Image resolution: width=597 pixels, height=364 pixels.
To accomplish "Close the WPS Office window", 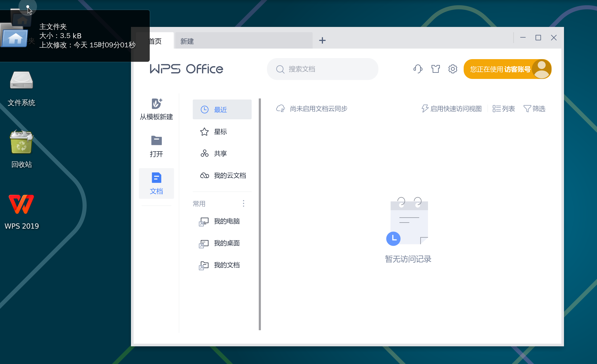I will (x=554, y=38).
